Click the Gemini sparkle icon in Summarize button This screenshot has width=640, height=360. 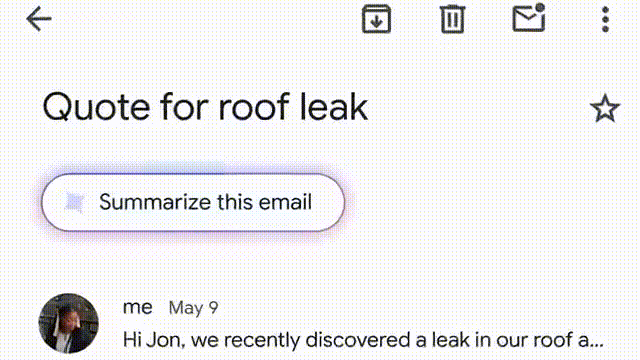click(75, 202)
